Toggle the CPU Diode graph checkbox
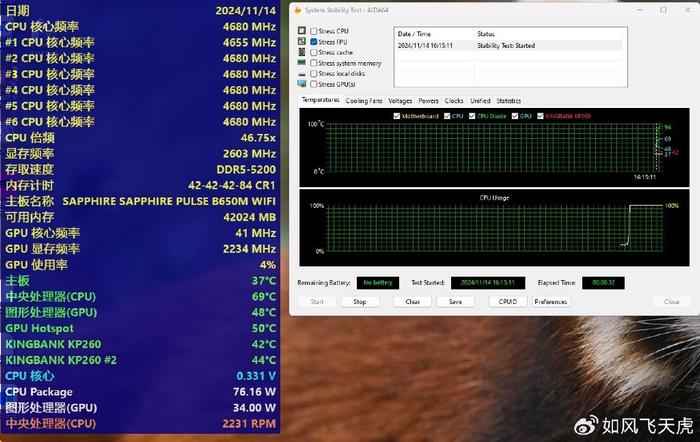700x442 pixels. click(x=472, y=116)
